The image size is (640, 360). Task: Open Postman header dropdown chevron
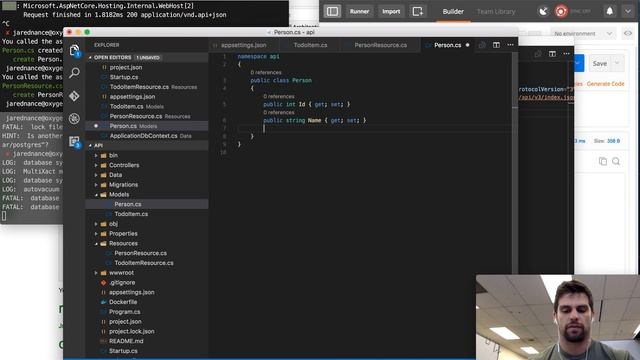pos(628,11)
